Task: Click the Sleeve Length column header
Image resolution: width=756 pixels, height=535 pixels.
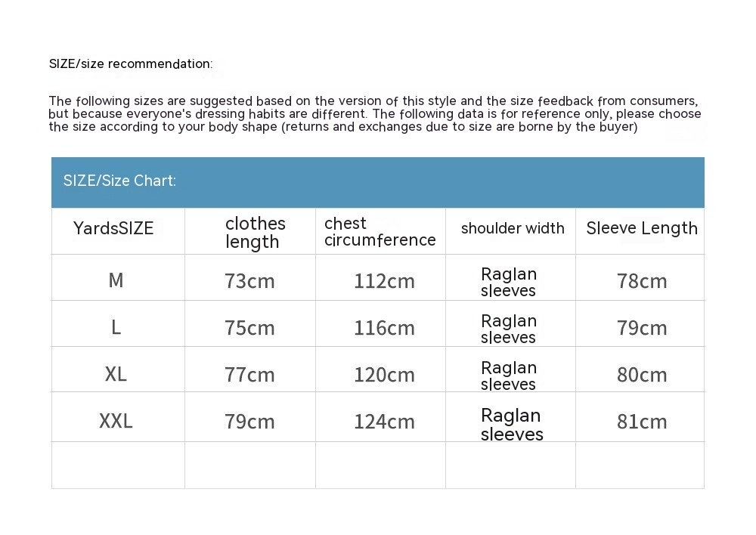Action: coord(642,228)
